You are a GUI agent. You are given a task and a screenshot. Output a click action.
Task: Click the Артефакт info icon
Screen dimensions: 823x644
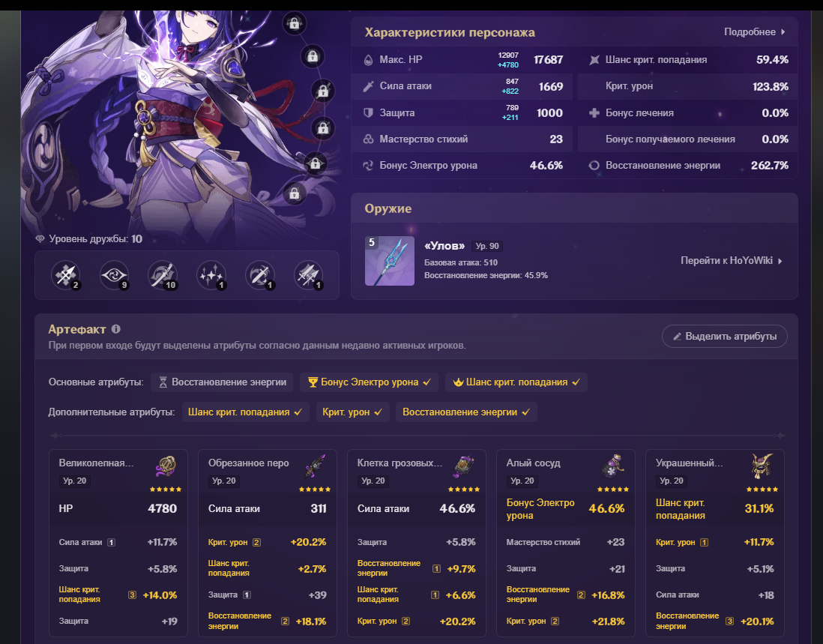tap(116, 329)
